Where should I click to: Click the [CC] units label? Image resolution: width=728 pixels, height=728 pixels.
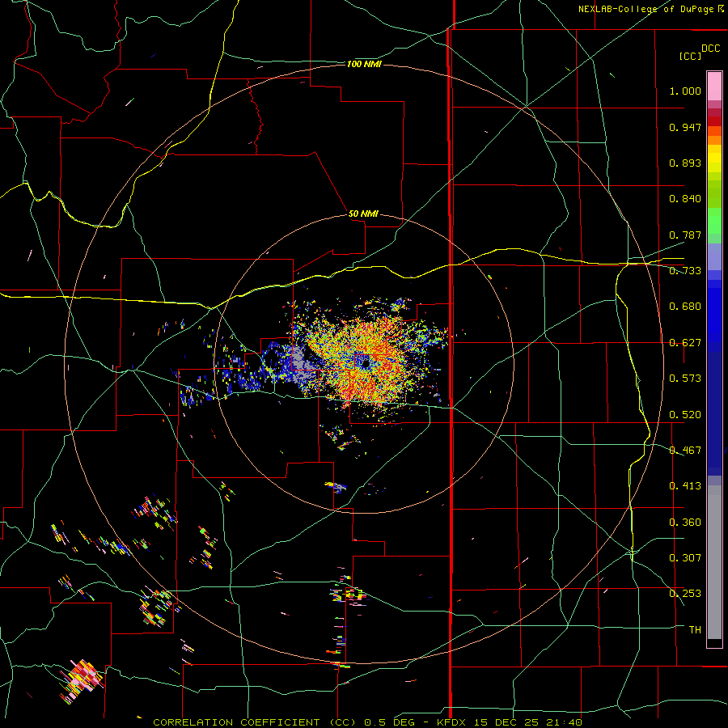point(691,56)
